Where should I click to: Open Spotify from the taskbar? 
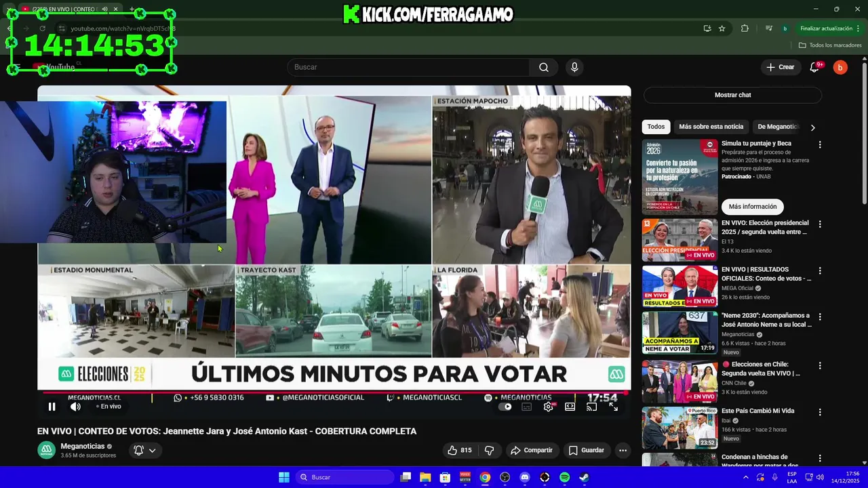[x=565, y=477]
